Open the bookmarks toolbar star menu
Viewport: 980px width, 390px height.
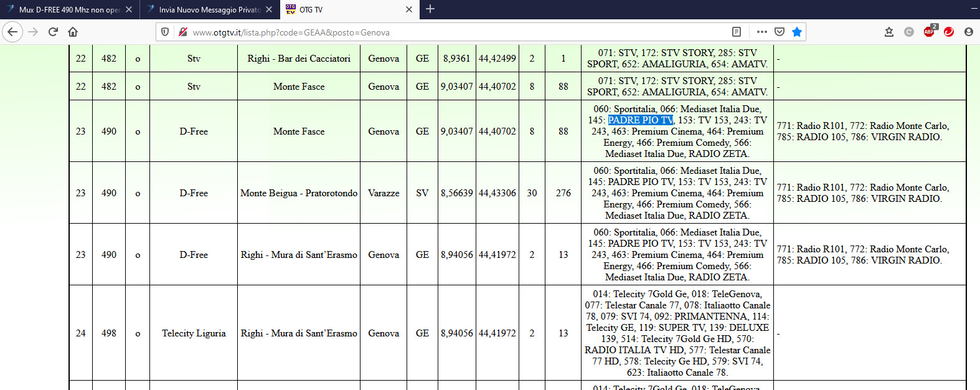coord(889,32)
